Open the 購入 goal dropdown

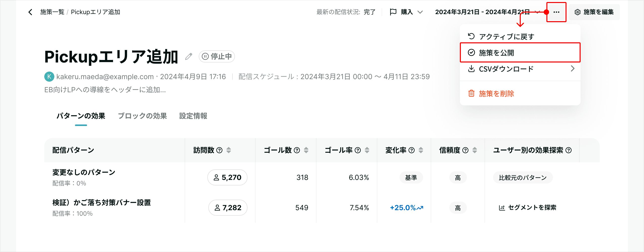(406, 12)
